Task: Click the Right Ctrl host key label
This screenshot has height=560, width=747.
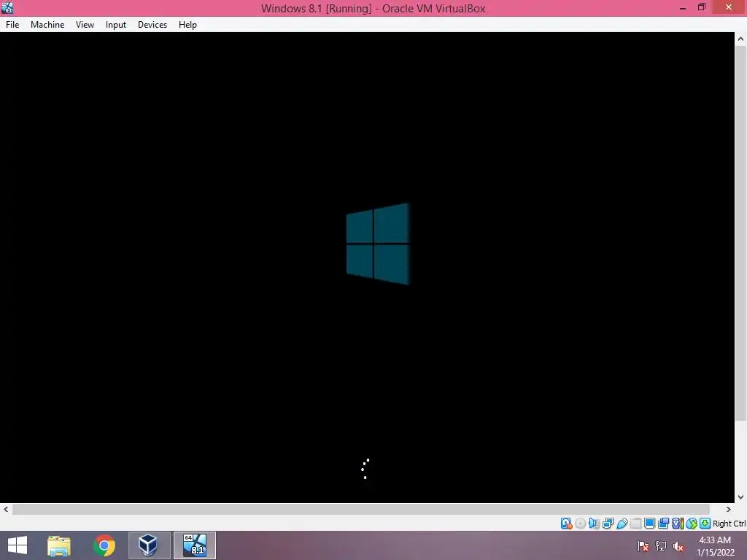Action: (729, 524)
